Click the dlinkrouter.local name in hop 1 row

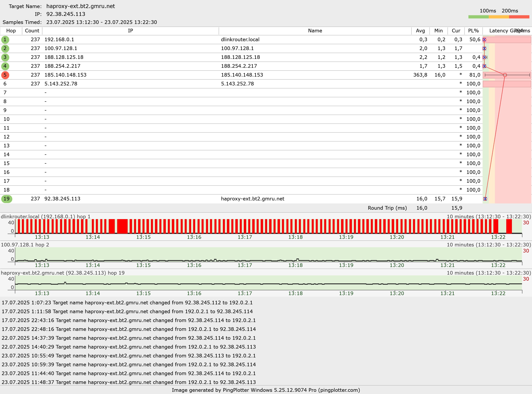point(240,40)
